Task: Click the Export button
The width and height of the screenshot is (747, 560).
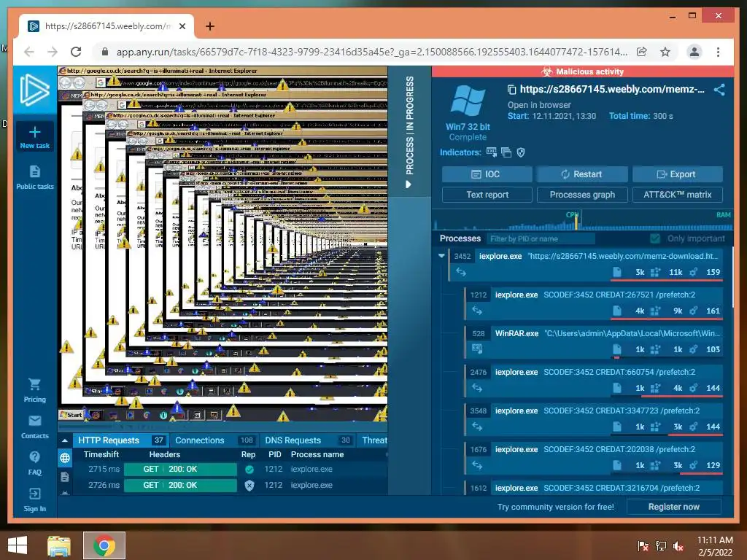Action: tap(677, 174)
